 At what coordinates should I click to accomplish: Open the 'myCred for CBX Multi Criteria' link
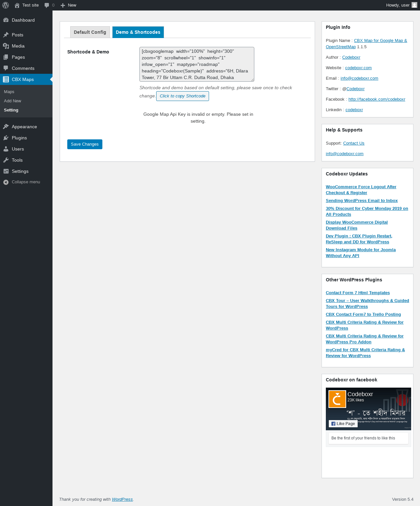(x=365, y=353)
